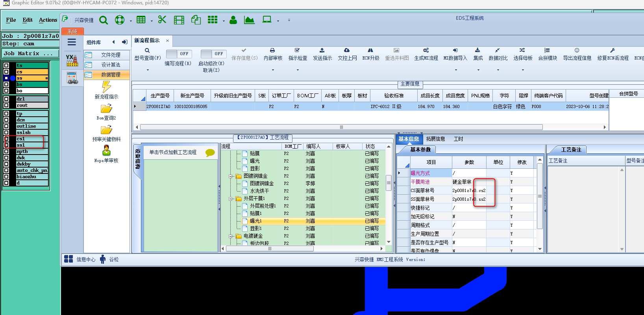
Task: Open the area chart icon
Action: 249,20
